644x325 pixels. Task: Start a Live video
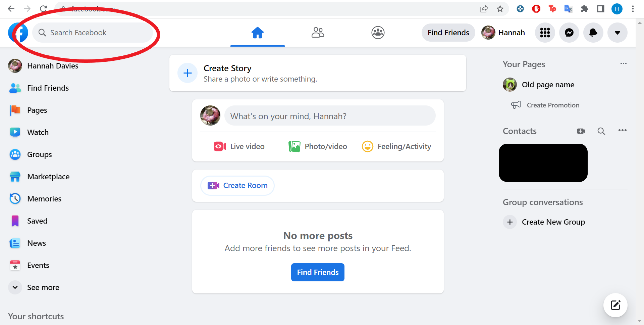point(239,146)
